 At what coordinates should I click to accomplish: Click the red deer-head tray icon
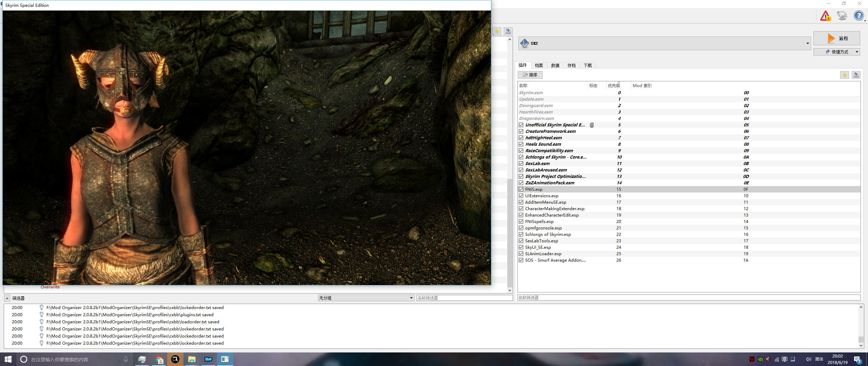tap(752, 359)
